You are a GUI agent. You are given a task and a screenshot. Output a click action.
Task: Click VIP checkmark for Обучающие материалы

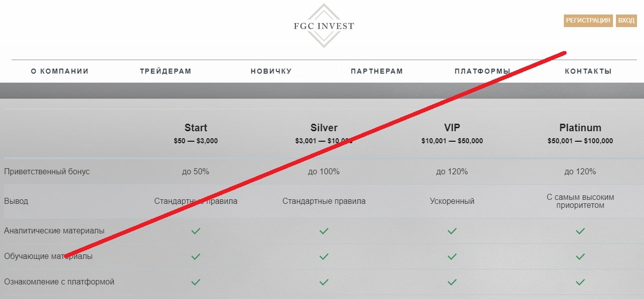click(452, 256)
